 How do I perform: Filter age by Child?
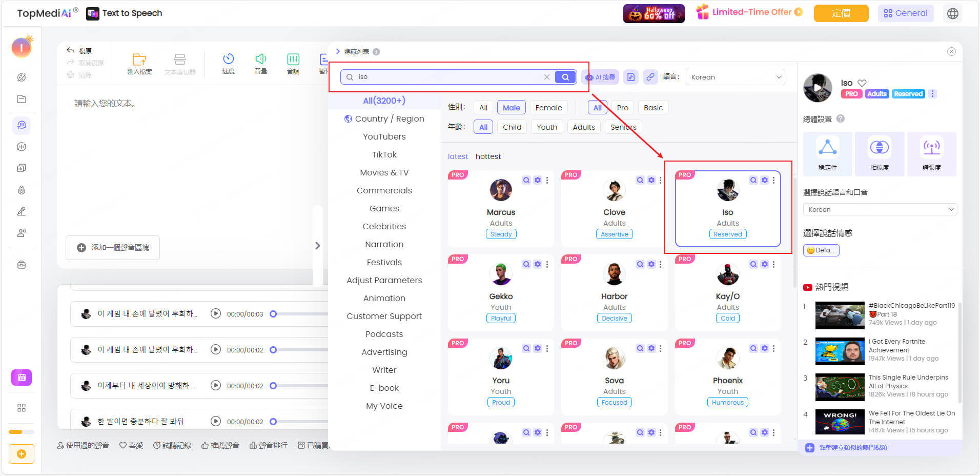coord(512,127)
